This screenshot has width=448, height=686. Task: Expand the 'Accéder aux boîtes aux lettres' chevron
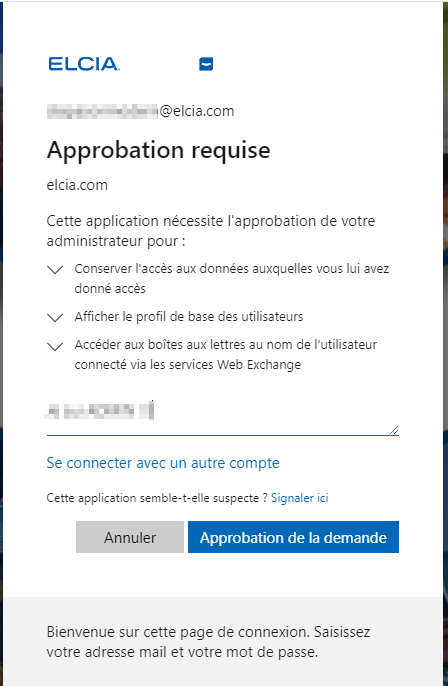tap(55, 346)
